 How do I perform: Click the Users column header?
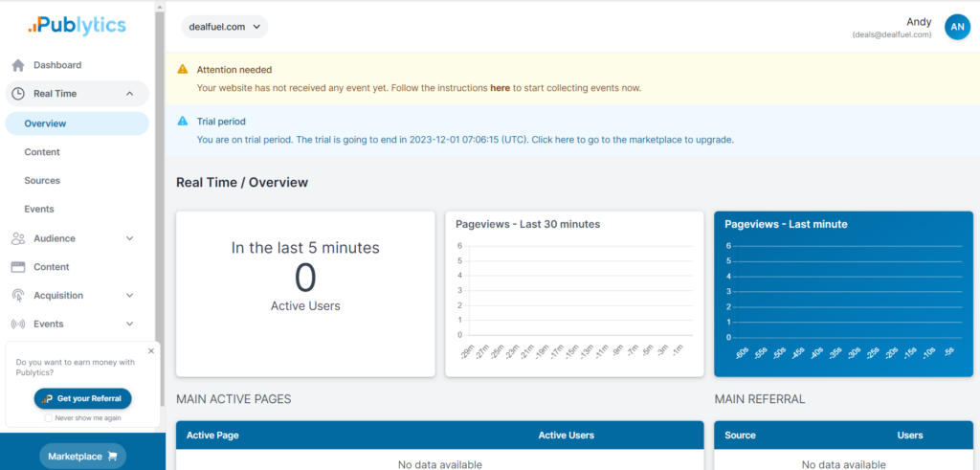tap(910, 435)
